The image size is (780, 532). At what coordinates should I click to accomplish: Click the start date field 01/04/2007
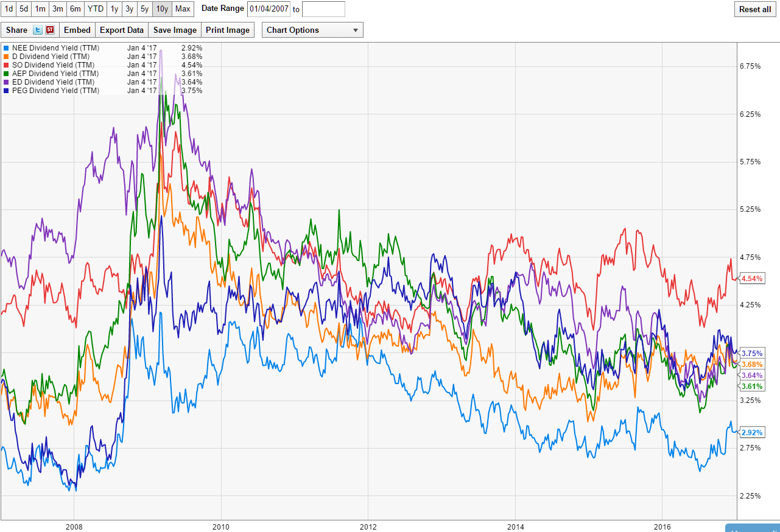click(269, 9)
